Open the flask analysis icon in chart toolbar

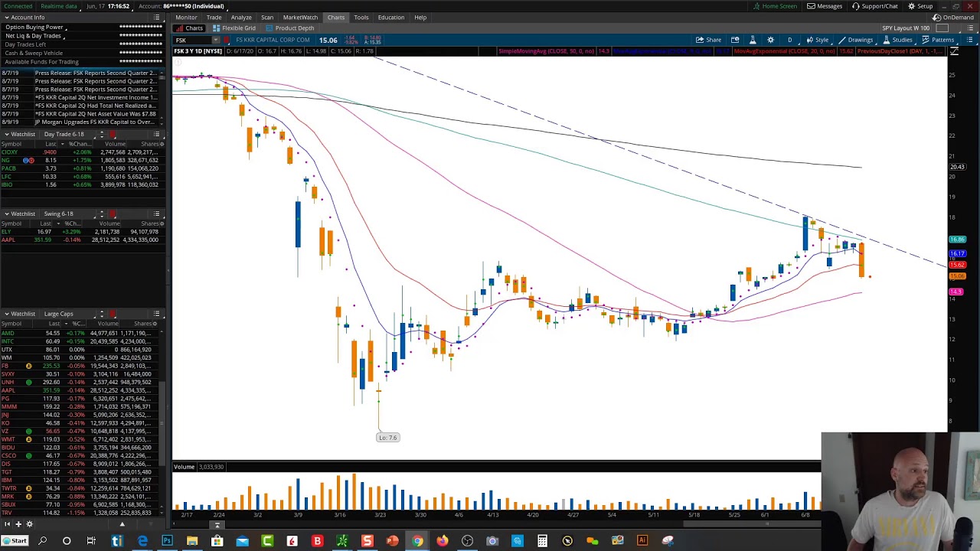coord(752,40)
